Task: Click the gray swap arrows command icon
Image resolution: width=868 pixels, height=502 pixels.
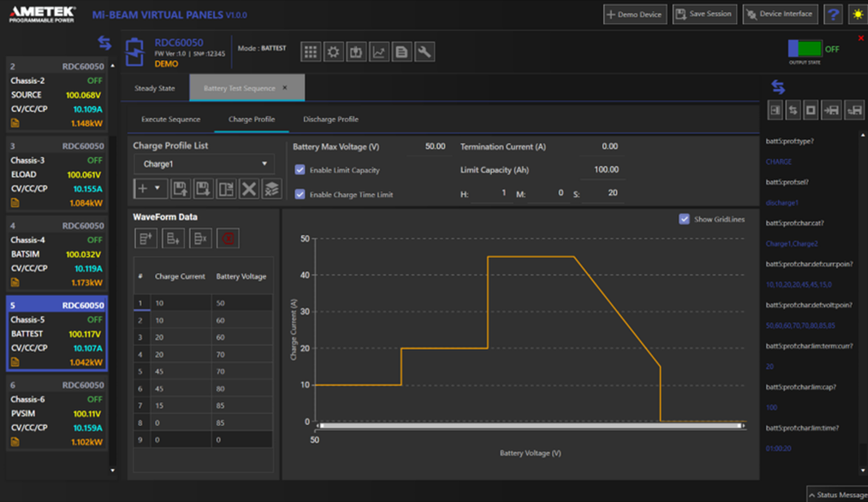Action: pyautogui.click(x=792, y=110)
